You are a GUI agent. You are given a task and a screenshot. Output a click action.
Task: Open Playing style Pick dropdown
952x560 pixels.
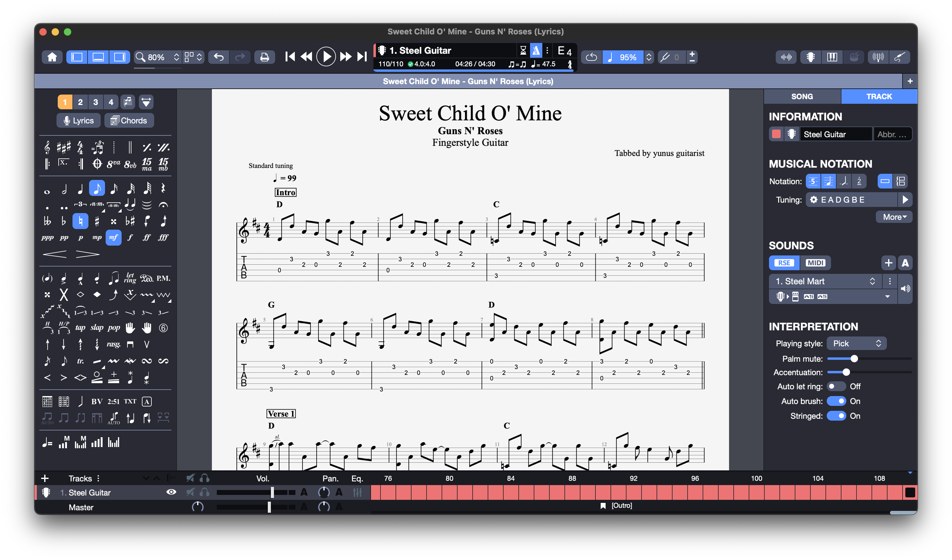[856, 343]
